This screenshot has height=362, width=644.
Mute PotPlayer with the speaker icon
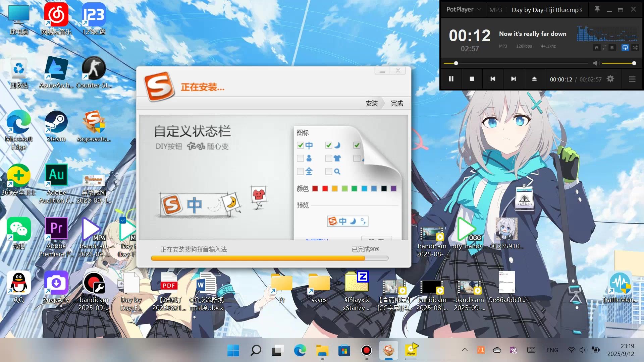pyautogui.click(x=596, y=63)
